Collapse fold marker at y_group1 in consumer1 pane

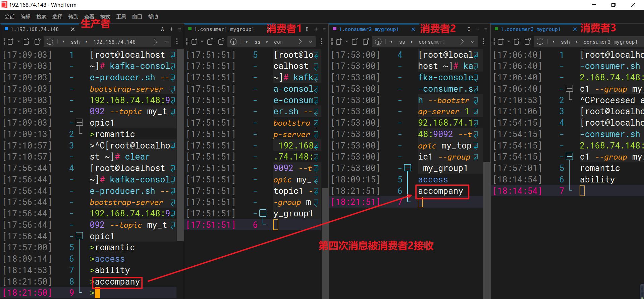pos(263,213)
